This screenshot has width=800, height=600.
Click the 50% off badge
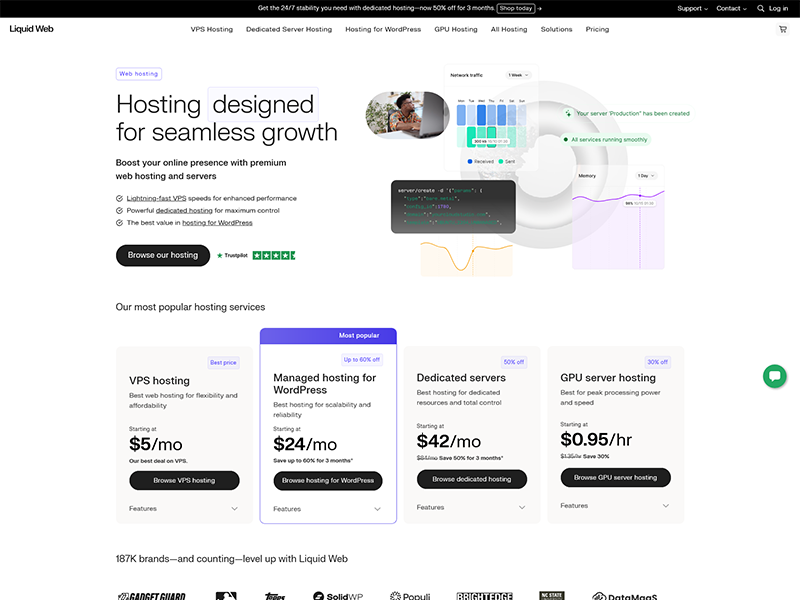pos(514,362)
